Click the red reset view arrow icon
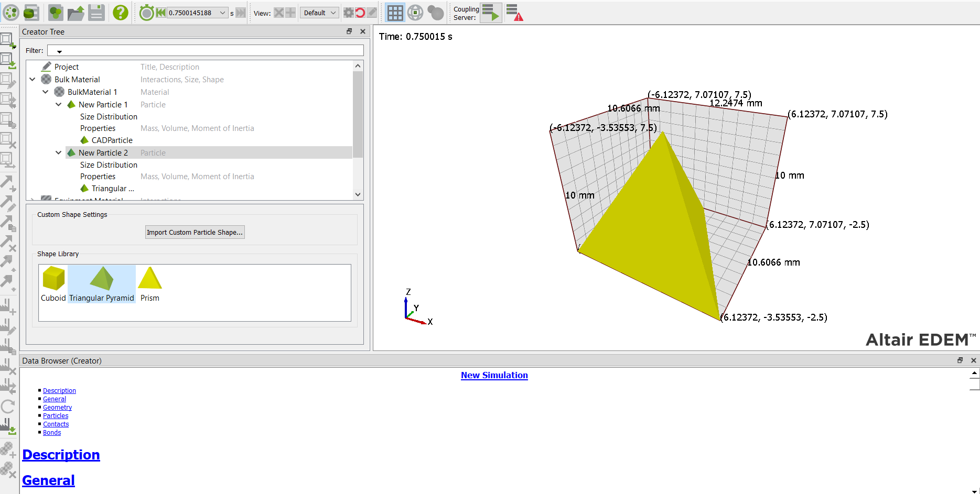Image resolution: width=980 pixels, height=494 pixels. (x=360, y=13)
